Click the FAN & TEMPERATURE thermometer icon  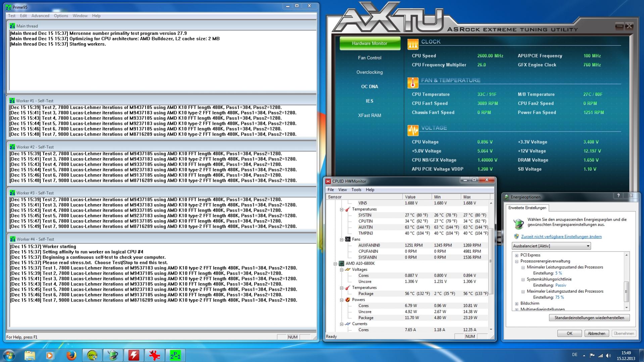(413, 83)
